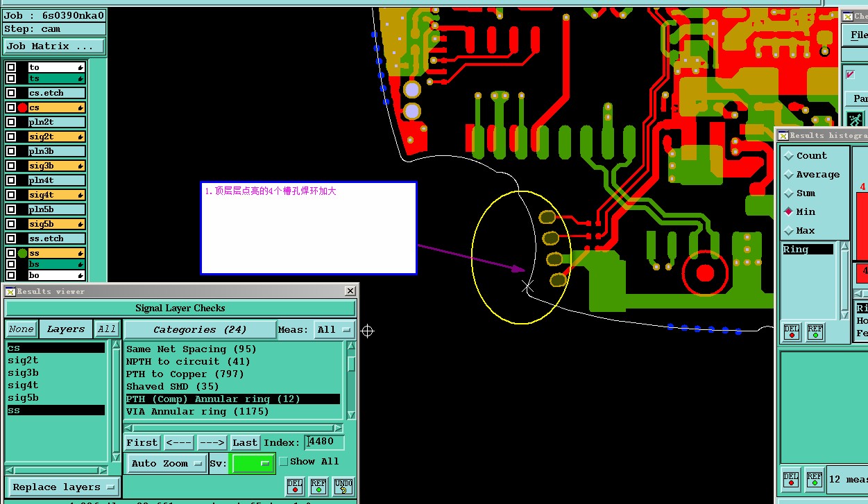Click the Results histogram window menu icon
The width and height of the screenshot is (868, 504).
783,135
